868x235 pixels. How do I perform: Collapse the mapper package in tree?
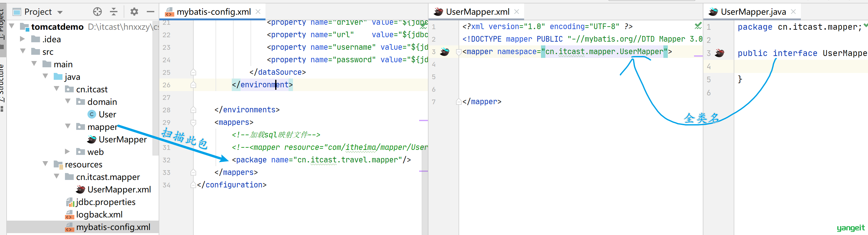click(68, 126)
